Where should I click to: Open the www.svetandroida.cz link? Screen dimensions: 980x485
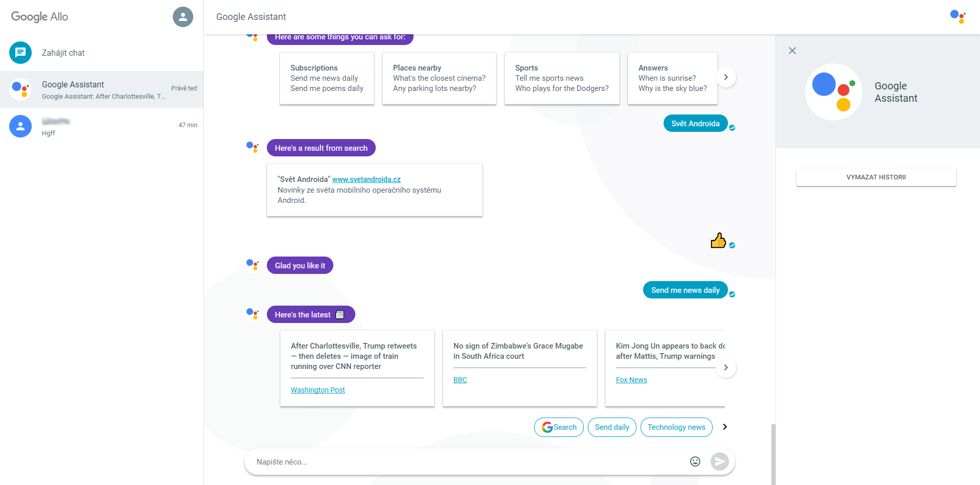coord(367,179)
